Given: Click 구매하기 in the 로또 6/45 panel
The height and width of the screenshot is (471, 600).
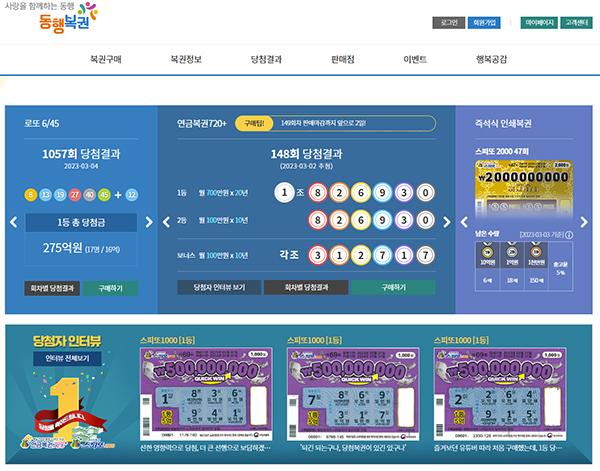Looking at the screenshot, I should pos(111,288).
